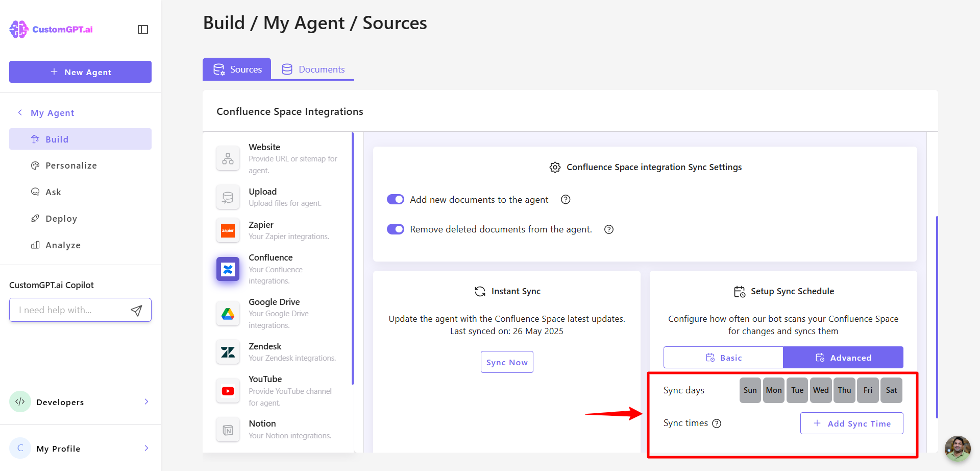Select the Confluence integration icon

228,269
